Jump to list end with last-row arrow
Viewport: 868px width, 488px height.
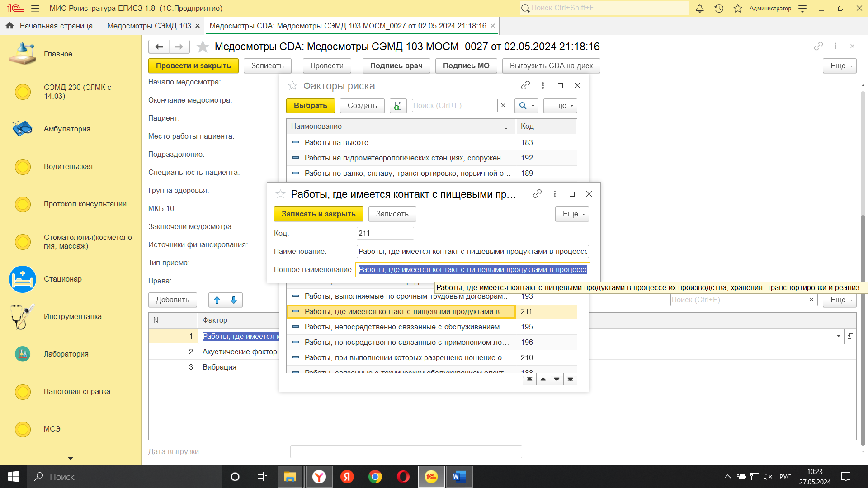(570, 379)
